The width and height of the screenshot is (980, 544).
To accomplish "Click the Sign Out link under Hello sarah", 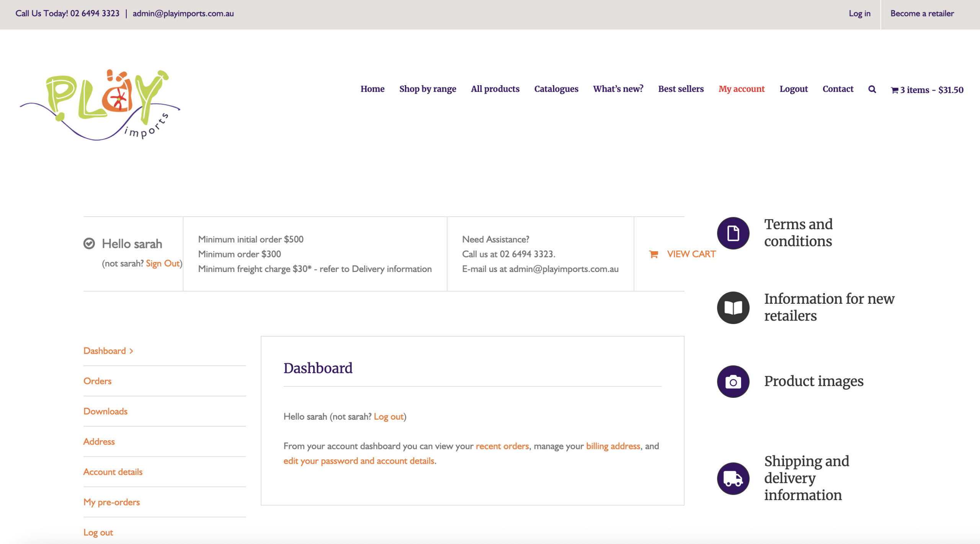I will point(162,263).
